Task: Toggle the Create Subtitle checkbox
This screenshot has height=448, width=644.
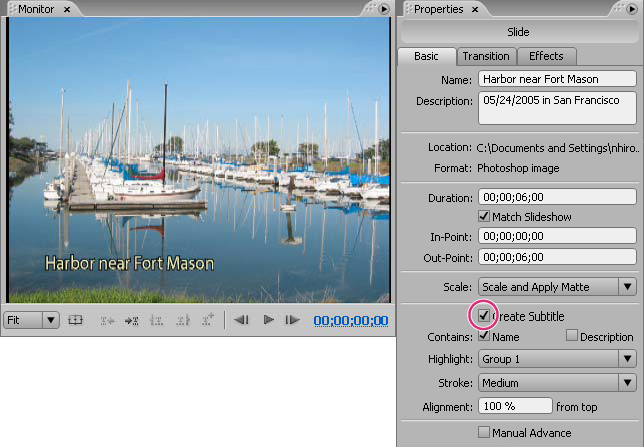Action: tap(484, 316)
